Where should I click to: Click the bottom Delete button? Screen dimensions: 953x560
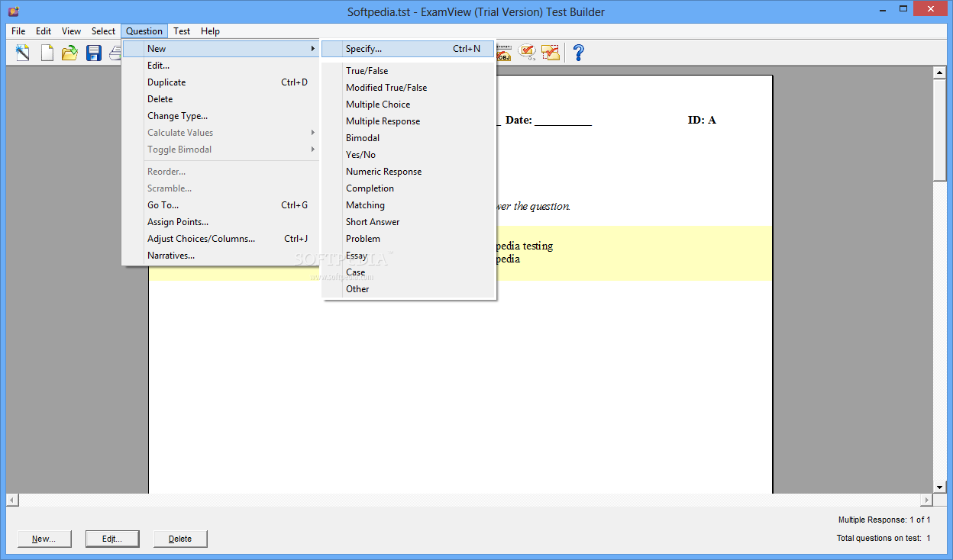180,539
